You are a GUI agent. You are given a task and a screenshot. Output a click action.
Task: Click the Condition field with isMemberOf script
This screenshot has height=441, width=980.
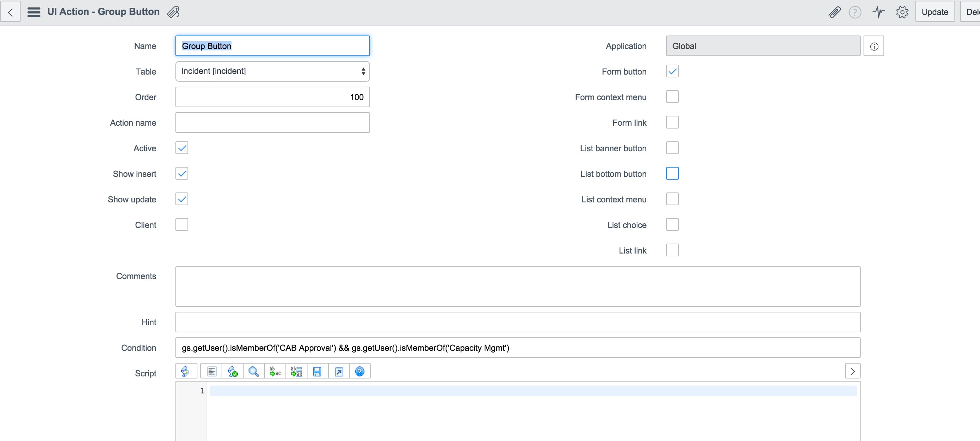(518, 348)
